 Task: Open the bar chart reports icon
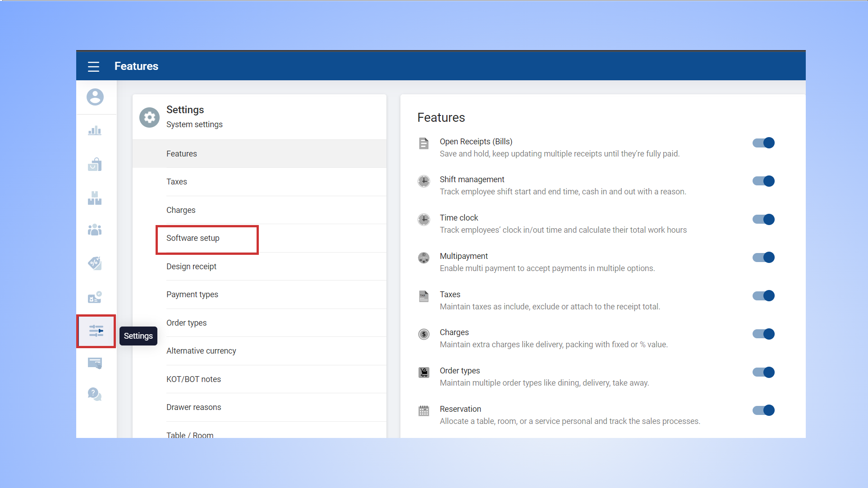point(95,131)
